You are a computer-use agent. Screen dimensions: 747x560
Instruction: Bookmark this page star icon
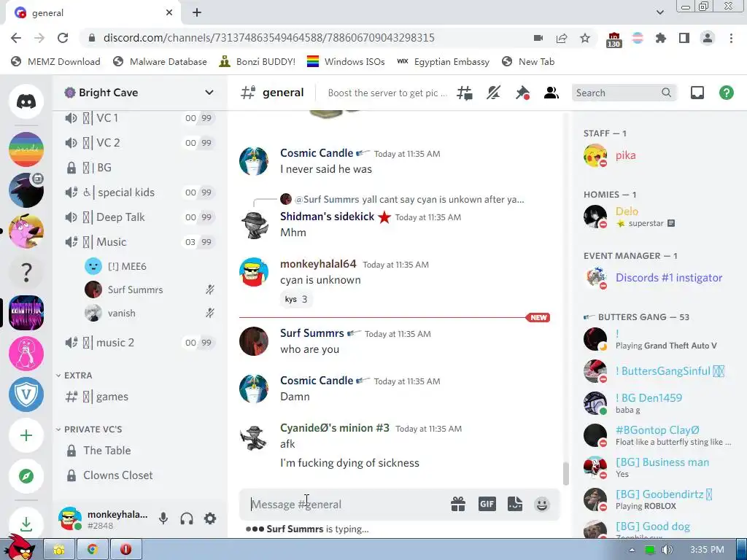(585, 38)
